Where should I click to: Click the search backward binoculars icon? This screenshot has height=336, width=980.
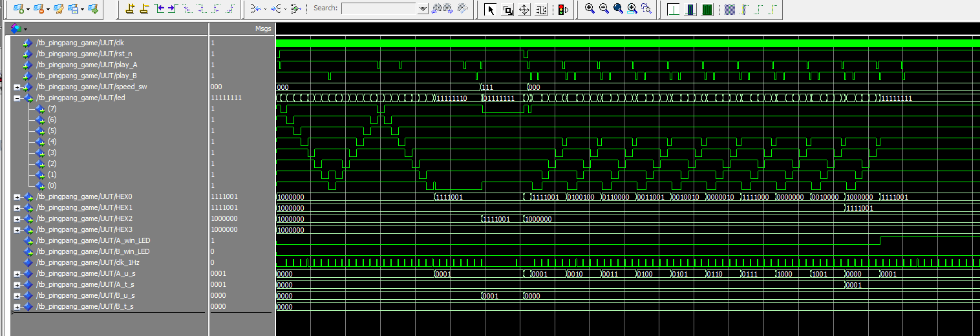(437, 9)
